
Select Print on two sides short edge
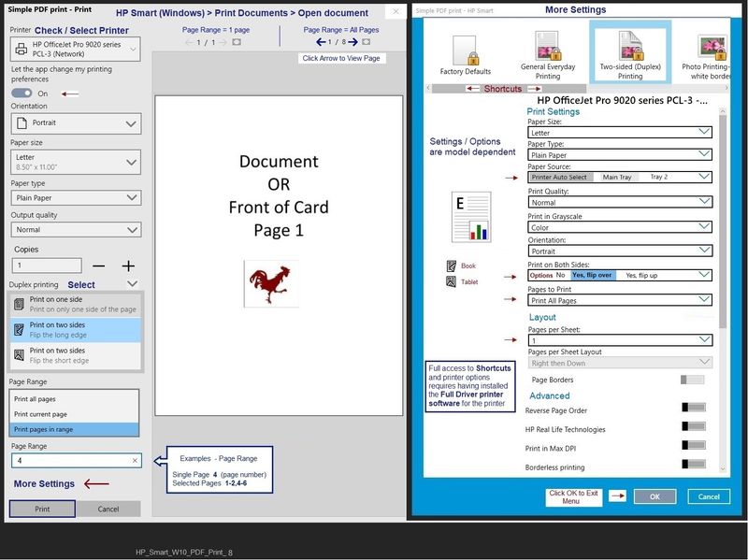pyautogui.click(x=76, y=355)
